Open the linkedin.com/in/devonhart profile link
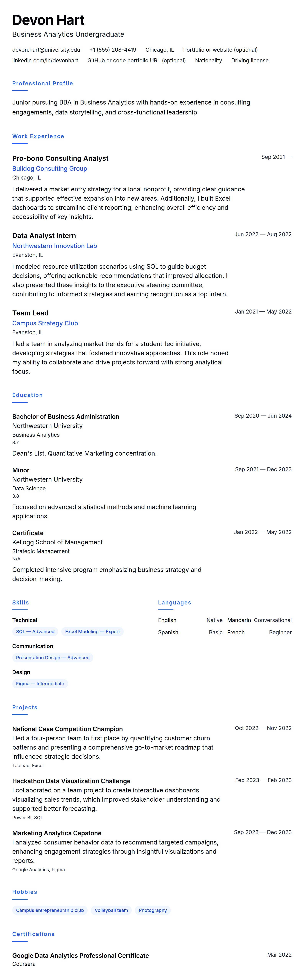 point(45,60)
